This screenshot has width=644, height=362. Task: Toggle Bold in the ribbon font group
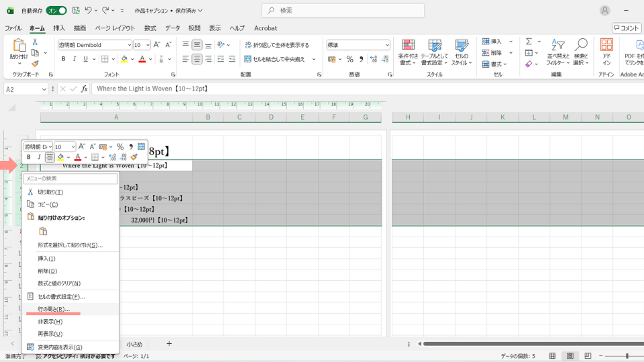click(63, 59)
